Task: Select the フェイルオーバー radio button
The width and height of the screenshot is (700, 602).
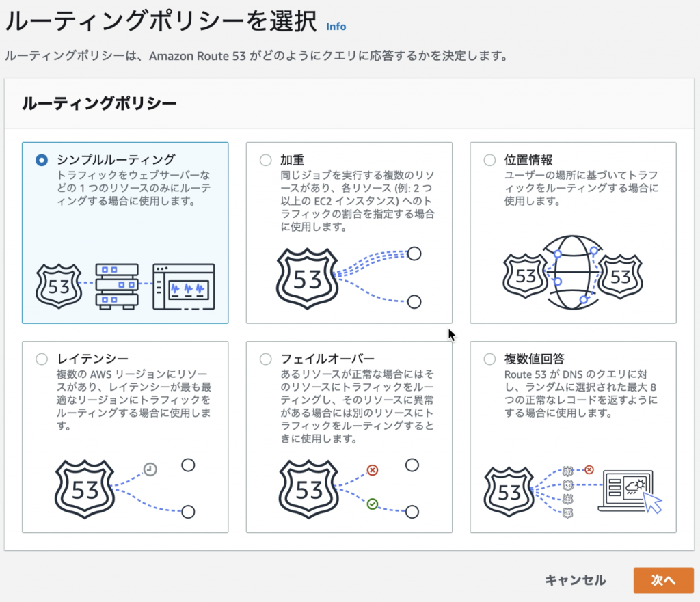Action: click(266, 359)
